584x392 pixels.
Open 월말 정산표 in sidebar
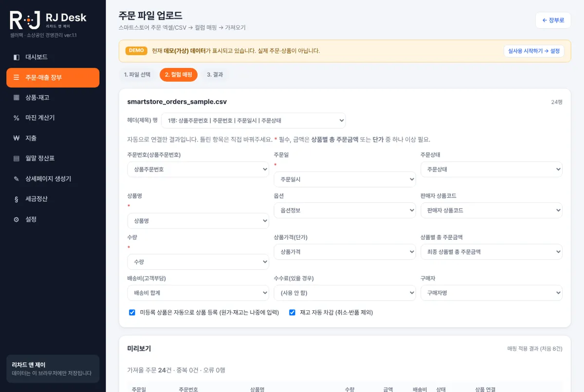53,159
